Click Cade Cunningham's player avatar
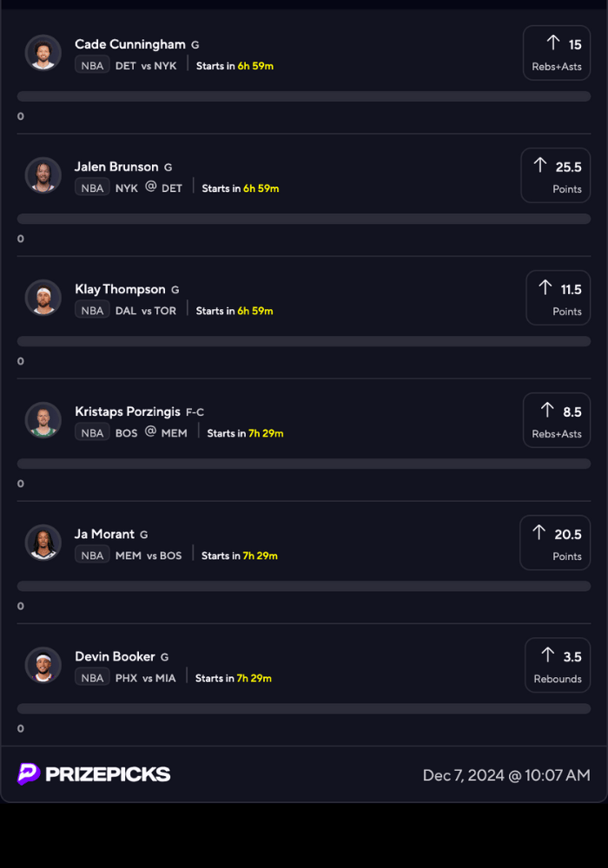This screenshot has height=868, width=608. [x=43, y=53]
